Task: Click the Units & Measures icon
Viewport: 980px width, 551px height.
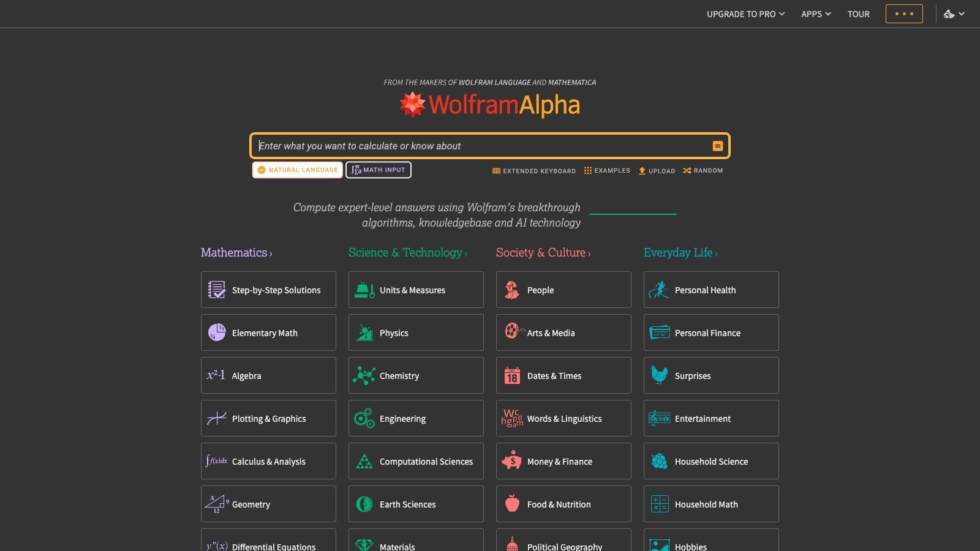Action: click(364, 290)
